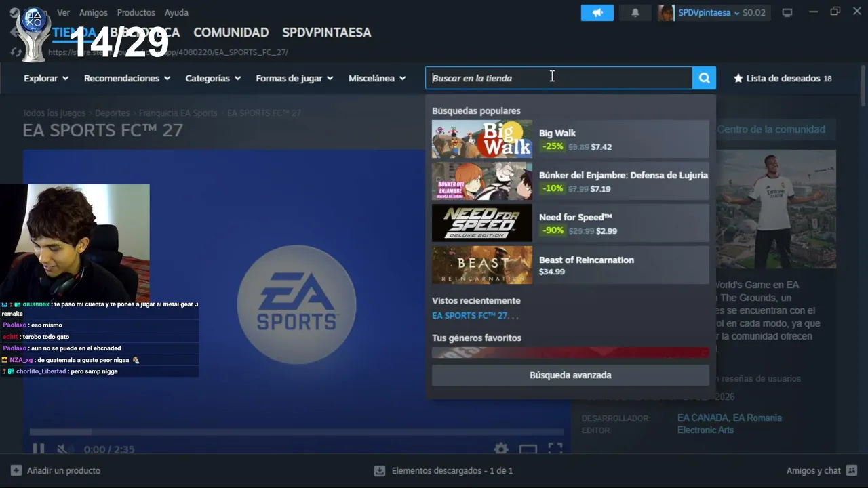Expand the Recomendaciones dropdown
Viewport: 868px width, 488px height.
[127, 78]
